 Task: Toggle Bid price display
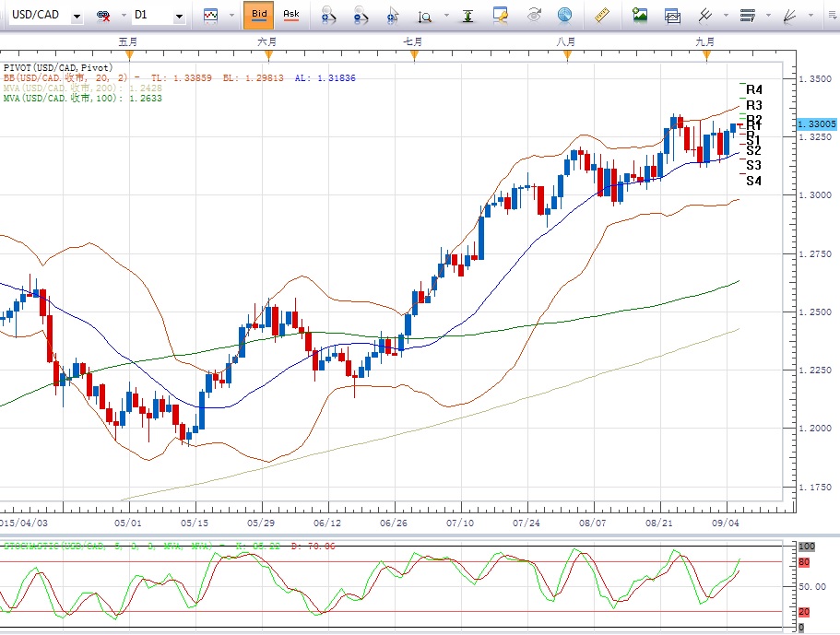(260, 15)
